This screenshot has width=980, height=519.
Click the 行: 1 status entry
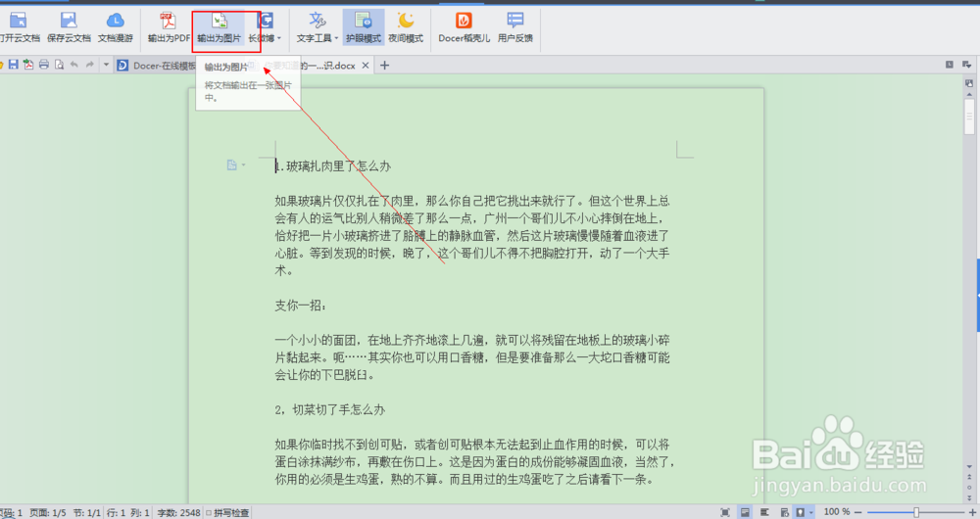pyautogui.click(x=117, y=513)
